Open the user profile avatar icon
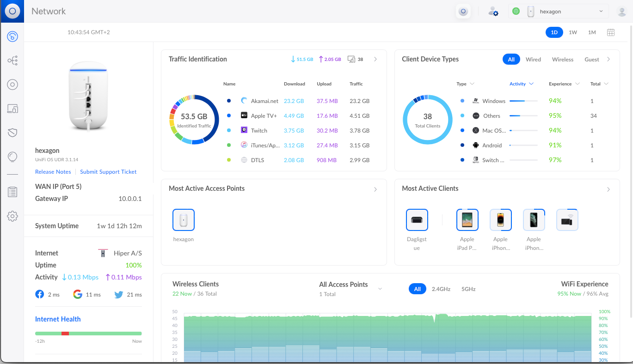This screenshot has height=364, width=633. [622, 12]
